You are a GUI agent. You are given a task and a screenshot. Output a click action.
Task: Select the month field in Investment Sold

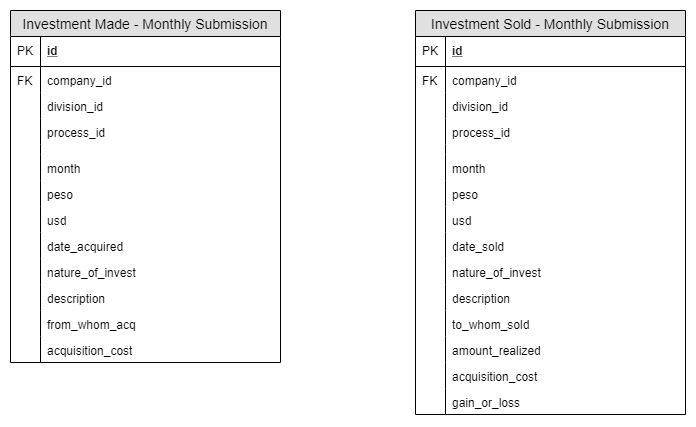[x=469, y=169]
